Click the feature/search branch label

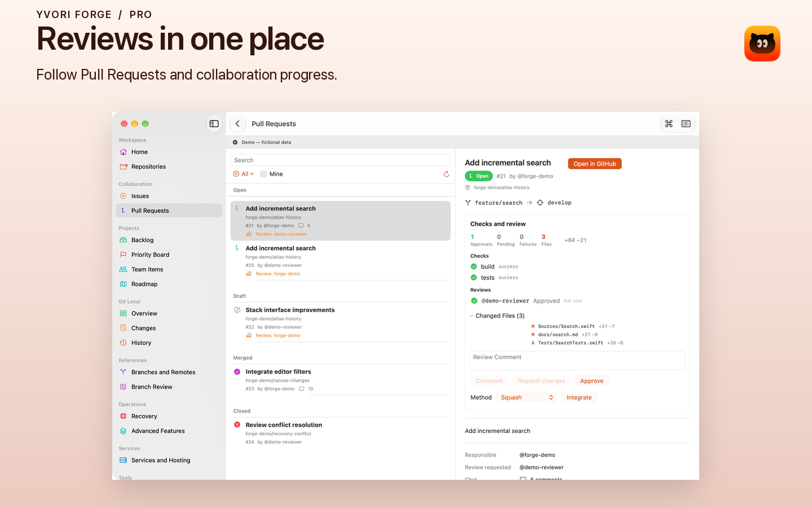pyautogui.click(x=498, y=203)
